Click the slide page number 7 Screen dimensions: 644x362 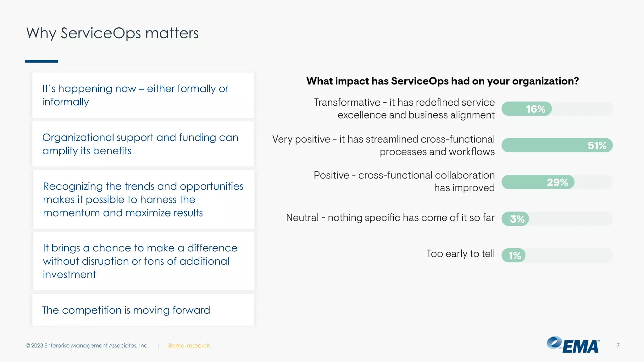point(618,346)
